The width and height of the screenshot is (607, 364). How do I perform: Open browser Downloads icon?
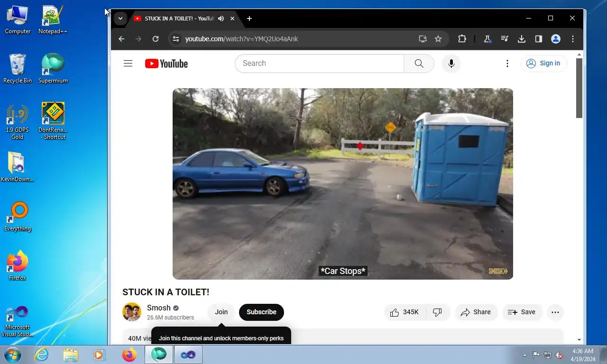(x=522, y=39)
